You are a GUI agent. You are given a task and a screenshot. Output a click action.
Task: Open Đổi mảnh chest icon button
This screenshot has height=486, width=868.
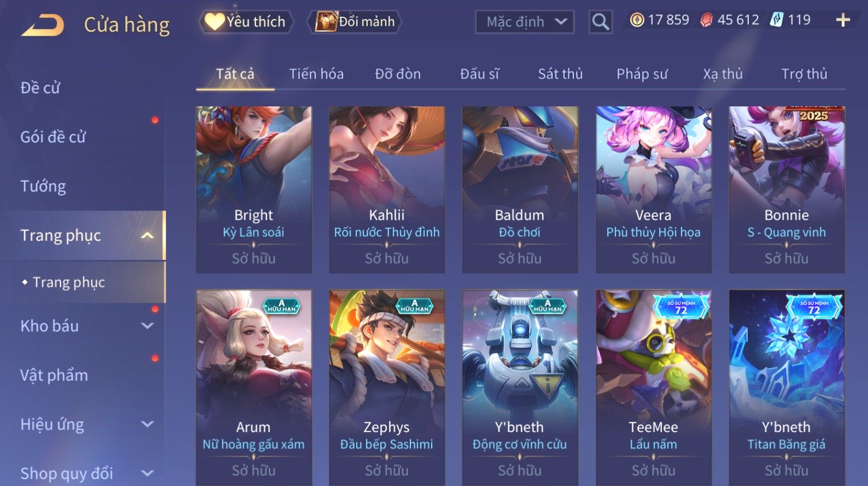pos(355,22)
